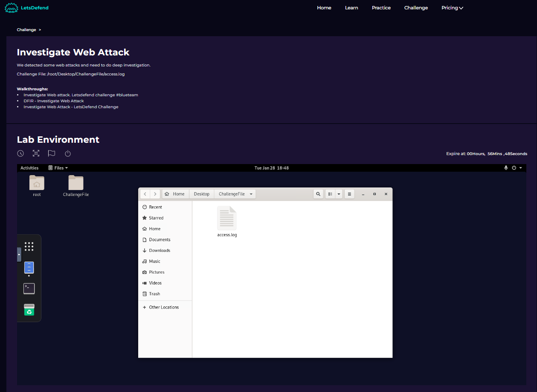This screenshot has width=537, height=392.
Task: Go back in Files window
Action: [x=145, y=194]
